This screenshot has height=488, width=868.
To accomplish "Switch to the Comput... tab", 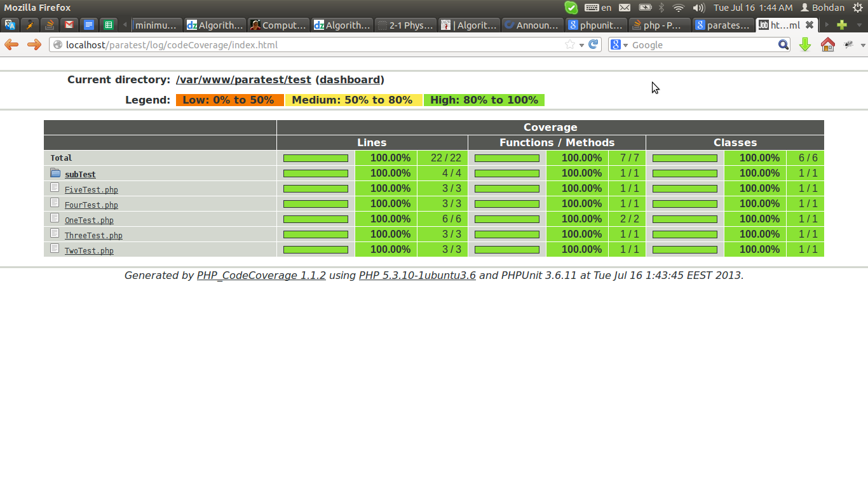I will (278, 25).
